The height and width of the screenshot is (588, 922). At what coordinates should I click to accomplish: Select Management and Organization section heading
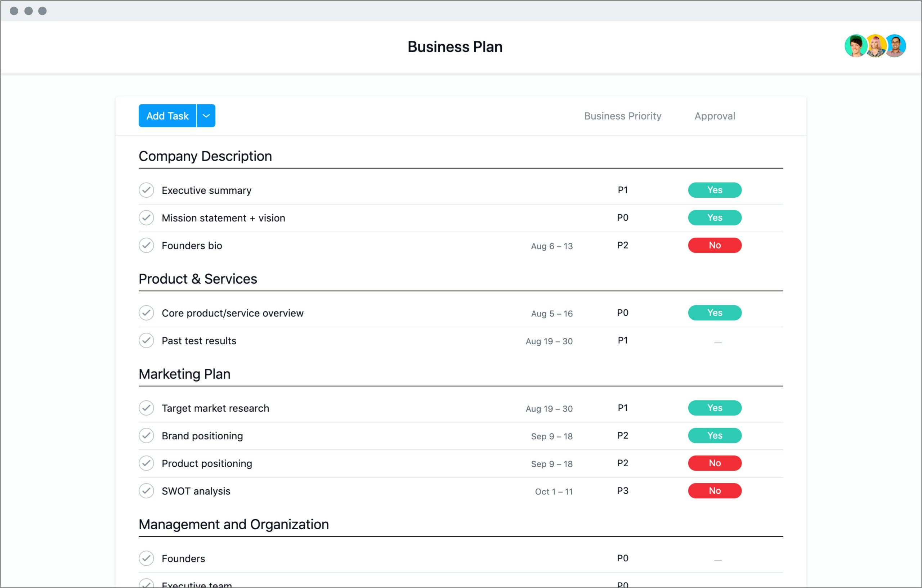point(234,525)
